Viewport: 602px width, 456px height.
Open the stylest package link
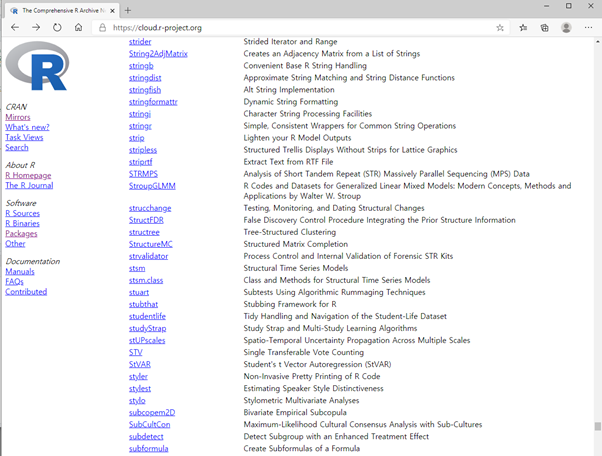click(140, 388)
